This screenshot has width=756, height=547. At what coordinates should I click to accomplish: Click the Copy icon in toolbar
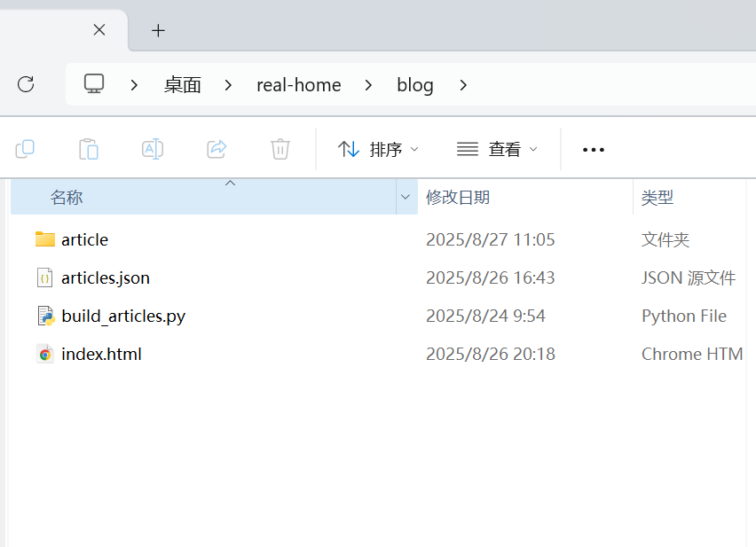[25, 149]
